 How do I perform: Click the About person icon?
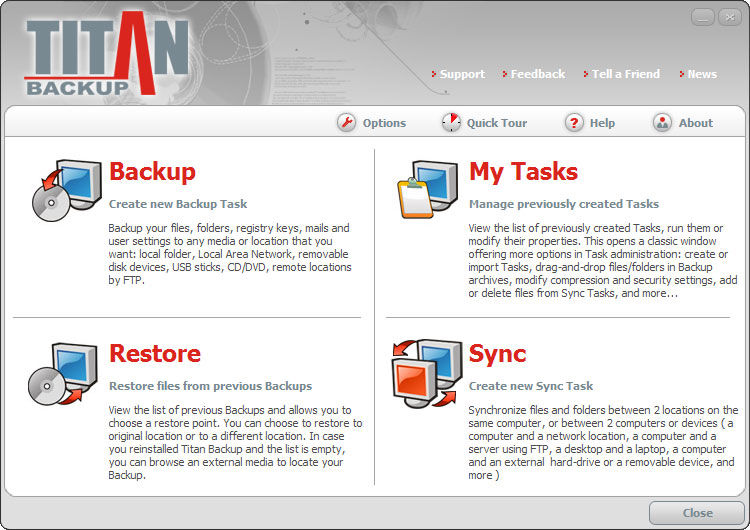(662, 123)
